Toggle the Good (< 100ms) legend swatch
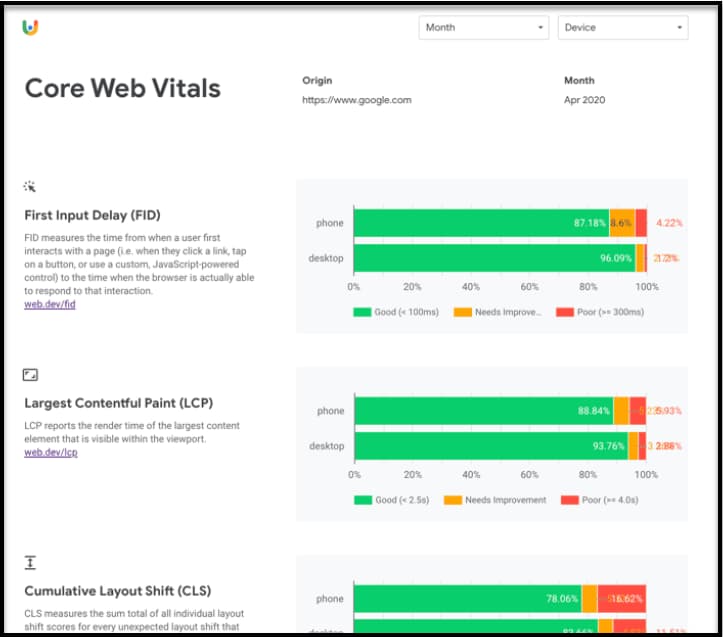This screenshot has width=723, height=637. pyautogui.click(x=362, y=312)
